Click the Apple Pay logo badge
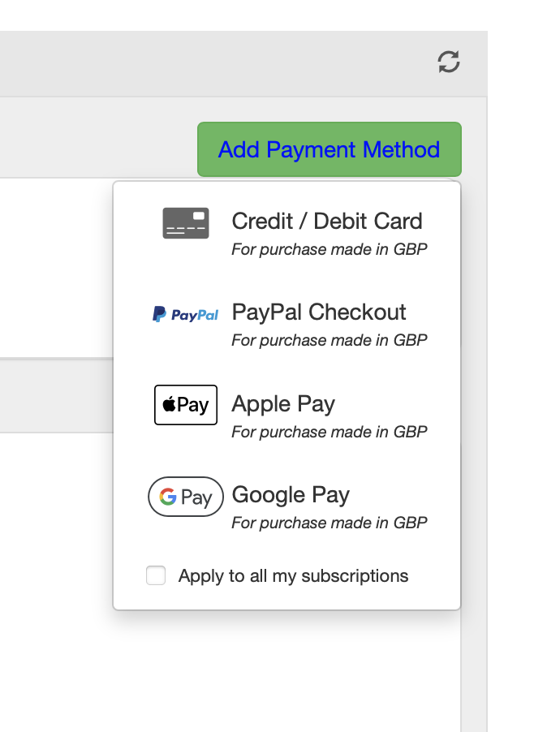The width and height of the screenshot is (560, 732). pyautogui.click(x=186, y=405)
